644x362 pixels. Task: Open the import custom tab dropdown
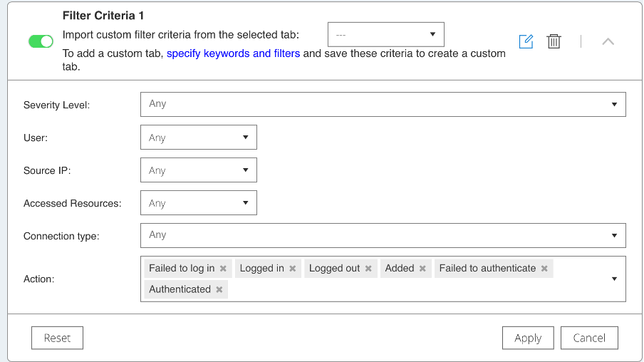[385, 34]
